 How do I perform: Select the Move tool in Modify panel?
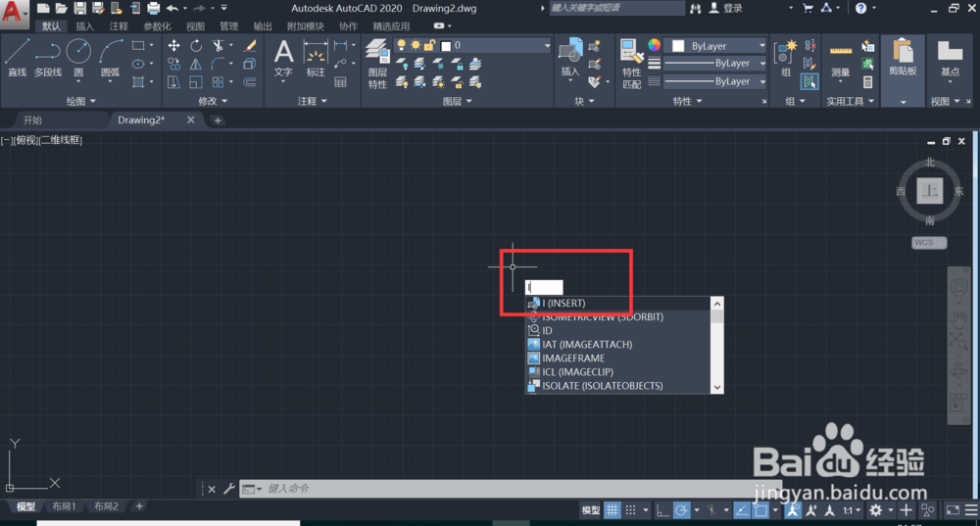tap(173, 46)
